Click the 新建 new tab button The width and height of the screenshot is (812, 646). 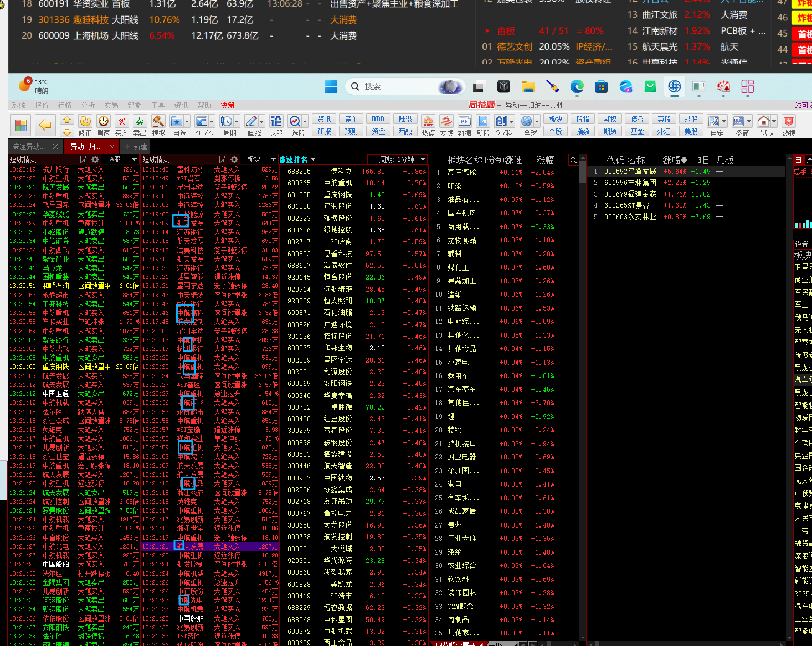click(x=136, y=147)
